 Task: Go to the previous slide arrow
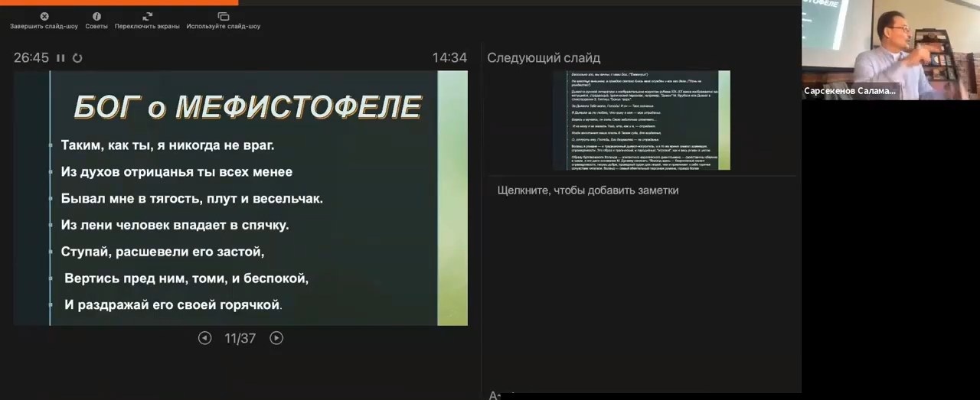pyautogui.click(x=204, y=338)
